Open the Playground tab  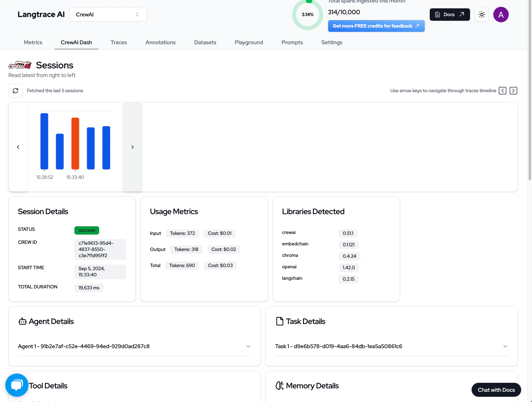[x=249, y=42]
